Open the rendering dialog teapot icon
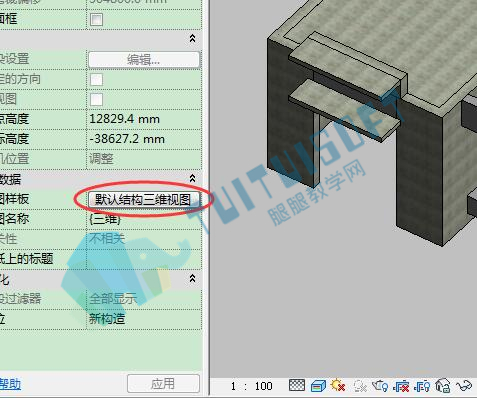This screenshot has height=398, width=477. pos(380,386)
